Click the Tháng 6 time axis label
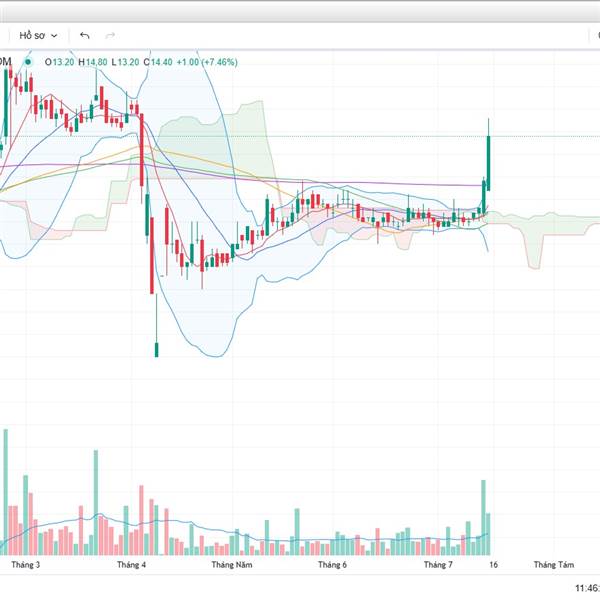Image resolution: width=600 pixels, height=600 pixels. point(332,564)
